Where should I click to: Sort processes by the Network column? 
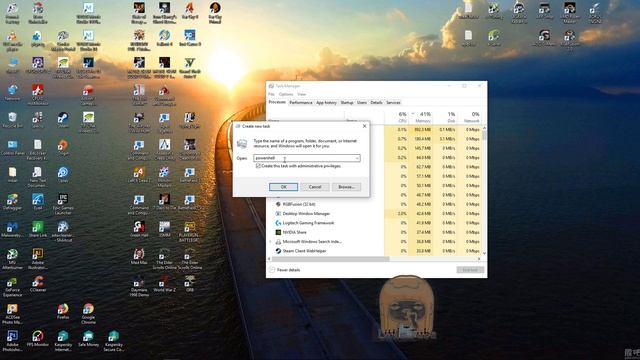tap(470, 117)
